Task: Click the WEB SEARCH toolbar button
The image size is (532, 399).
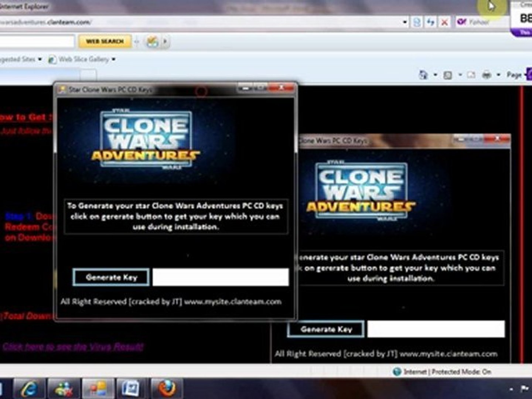Action: (105, 41)
